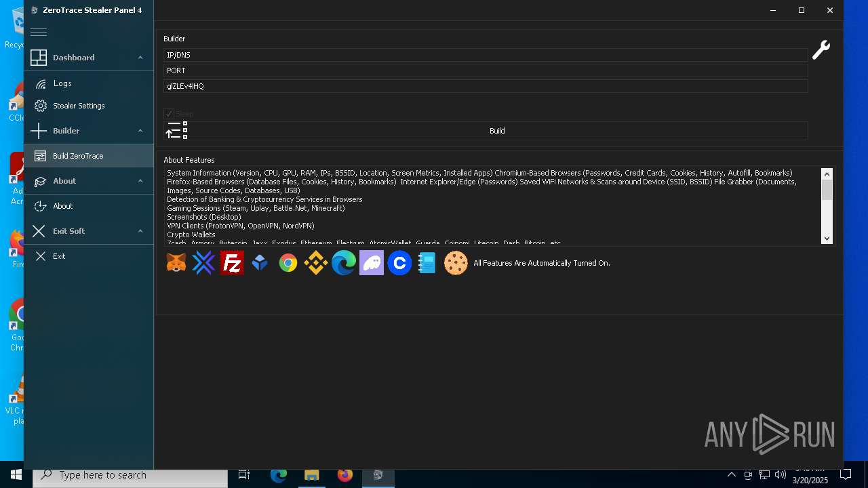Screen dimensions: 868x488
Task: Click 'VPN Clients (ProtonVPN, OpenVPN, NordVPN)' line
Action: pyautogui.click(x=241, y=226)
